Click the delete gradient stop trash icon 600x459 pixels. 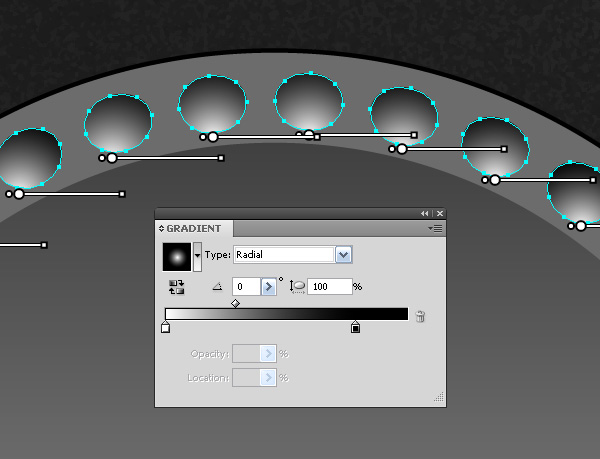[x=420, y=316]
